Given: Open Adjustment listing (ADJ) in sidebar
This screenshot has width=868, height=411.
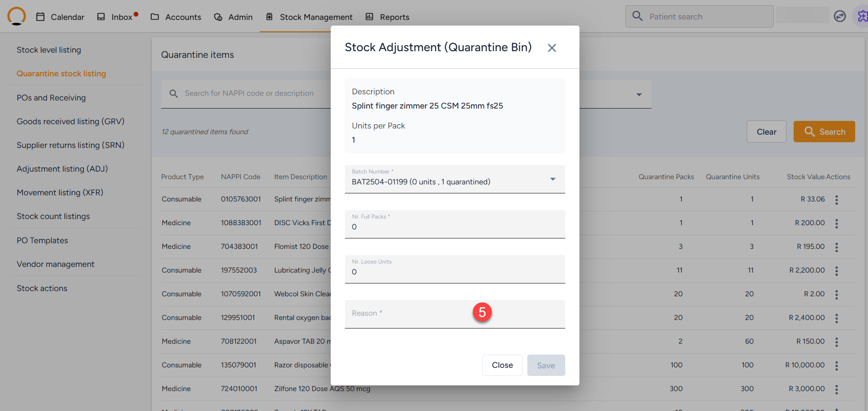Looking at the screenshot, I should pyautogui.click(x=62, y=169).
